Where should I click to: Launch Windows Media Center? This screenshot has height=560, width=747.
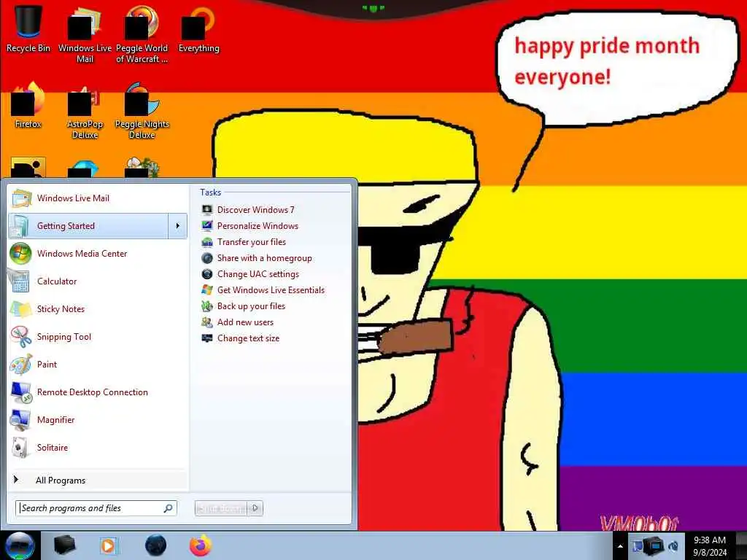click(x=98, y=253)
